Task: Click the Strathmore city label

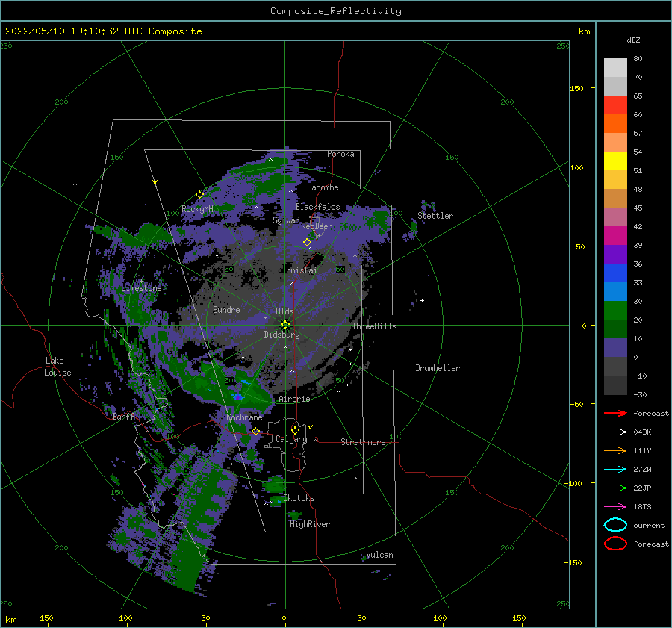Action: tap(363, 442)
